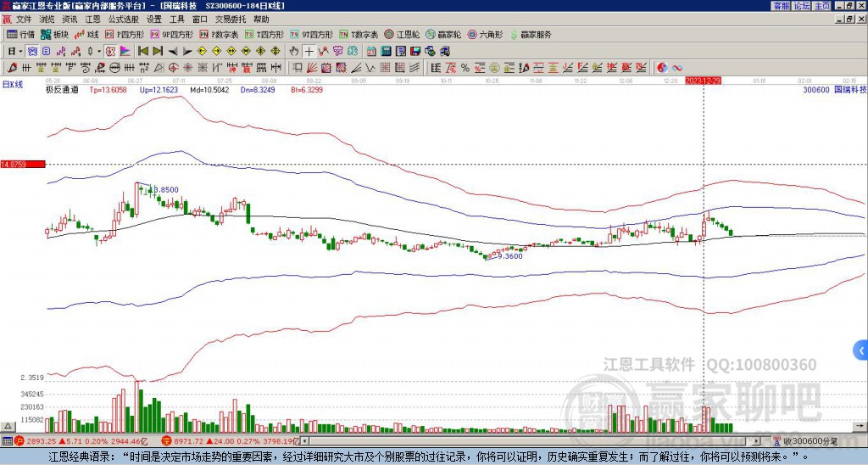Click the infinity symbol icon
This screenshot has height=465, width=868.
click(678, 67)
